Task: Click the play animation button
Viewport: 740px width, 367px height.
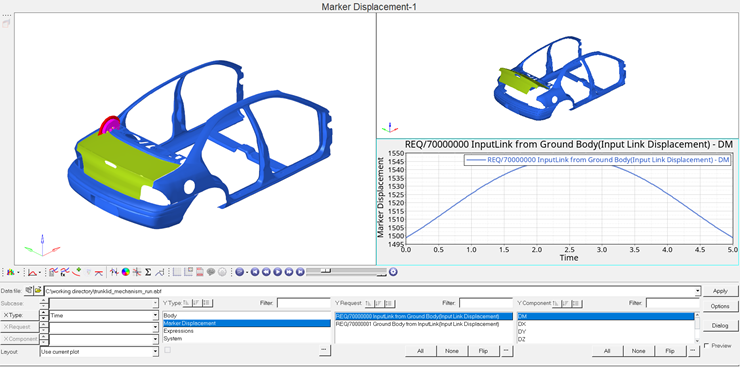Action: (x=278, y=272)
